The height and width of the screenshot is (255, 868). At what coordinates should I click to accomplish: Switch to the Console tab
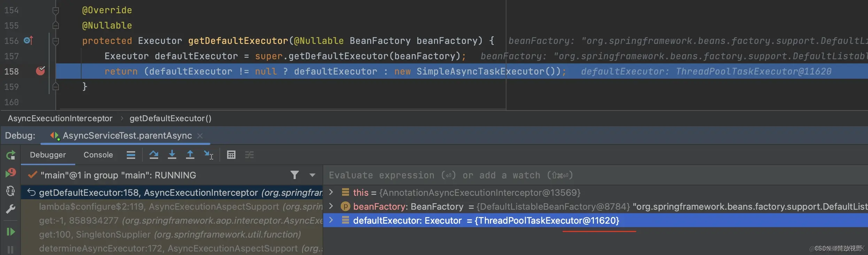[x=98, y=155]
